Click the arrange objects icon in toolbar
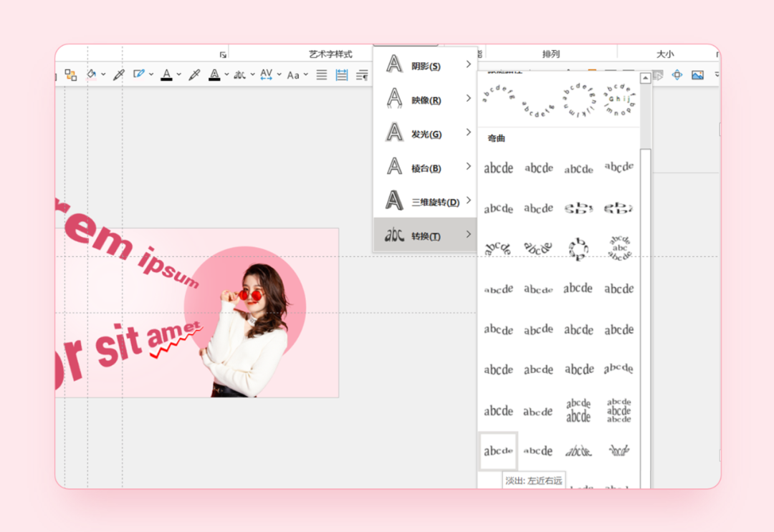774x532 pixels. pyautogui.click(x=70, y=74)
